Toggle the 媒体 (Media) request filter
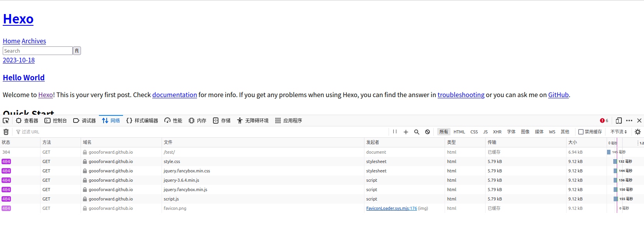The width and height of the screenshot is (644, 227). pyautogui.click(x=539, y=132)
